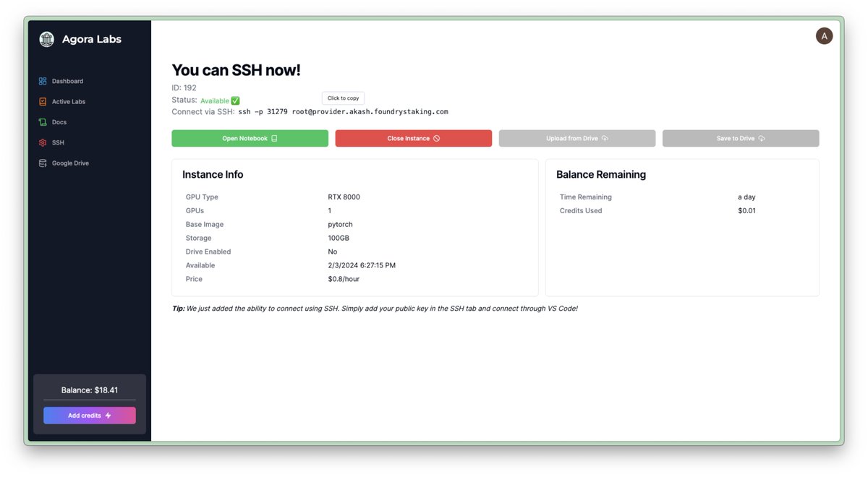Click the Agora Labs logo icon

point(46,38)
